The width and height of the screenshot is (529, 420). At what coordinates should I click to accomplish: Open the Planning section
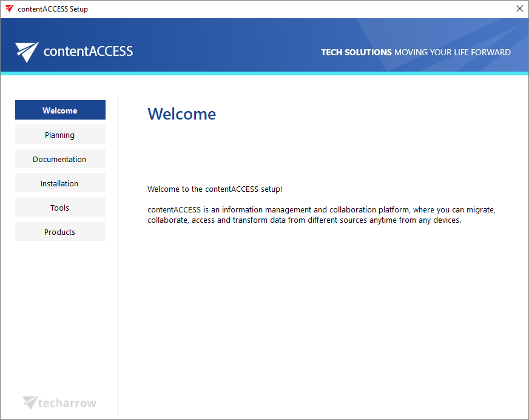pyautogui.click(x=60, y=134)
